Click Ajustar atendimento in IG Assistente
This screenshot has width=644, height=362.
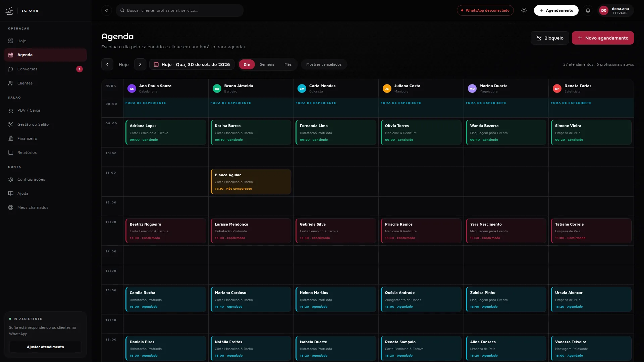(x=45, y=347)
